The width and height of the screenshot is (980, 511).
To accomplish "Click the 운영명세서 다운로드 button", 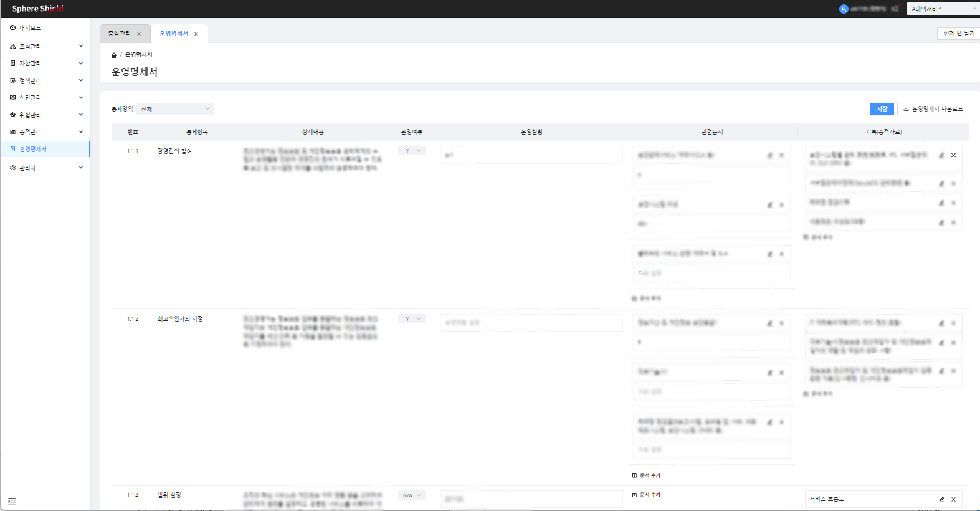I will (933, 109).
